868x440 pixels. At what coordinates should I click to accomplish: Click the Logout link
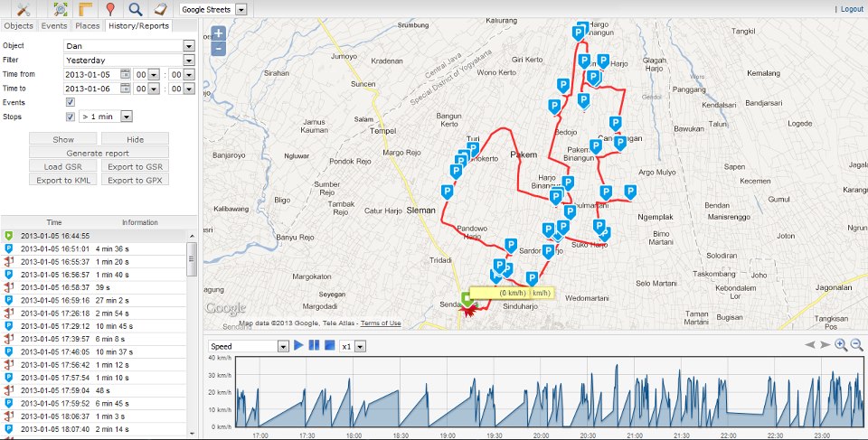[852, 9]
